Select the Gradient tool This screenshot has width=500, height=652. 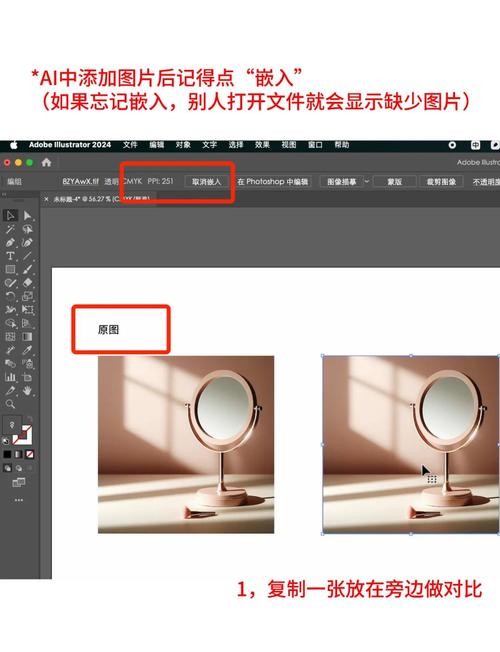[27, 336]
